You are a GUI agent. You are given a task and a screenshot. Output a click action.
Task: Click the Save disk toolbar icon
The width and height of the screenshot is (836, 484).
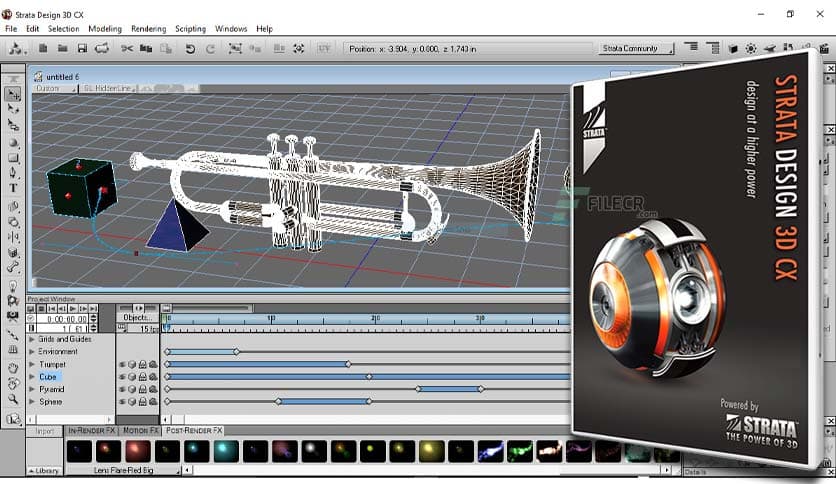(82, 49)
